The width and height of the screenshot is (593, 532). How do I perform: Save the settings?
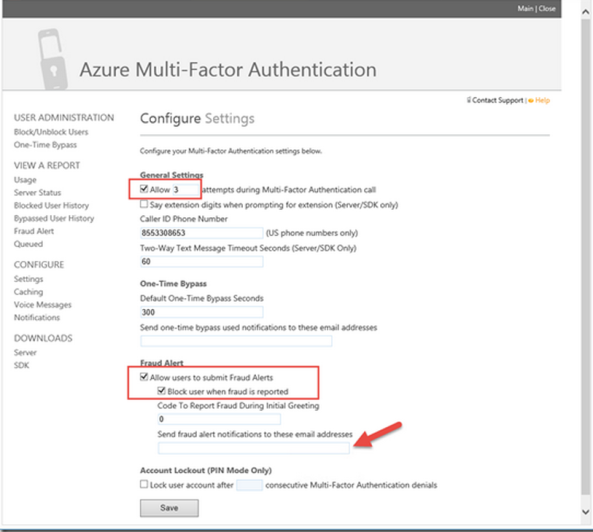pos(169,508)
